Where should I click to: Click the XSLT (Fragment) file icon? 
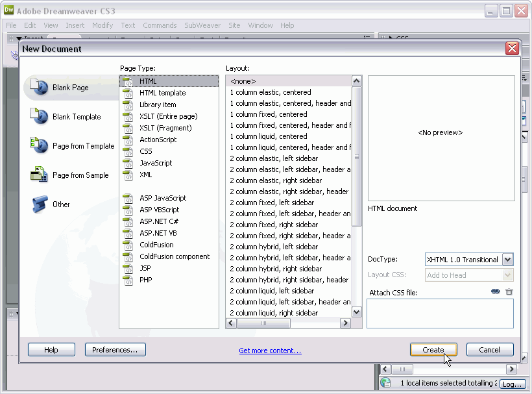click(x=128, y=128)
